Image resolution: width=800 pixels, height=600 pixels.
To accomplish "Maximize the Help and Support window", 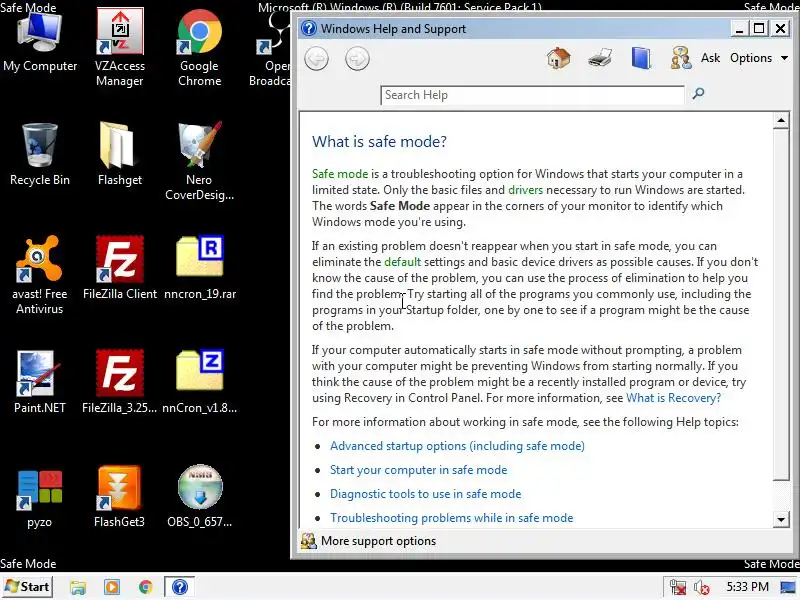I will point(759,29).
